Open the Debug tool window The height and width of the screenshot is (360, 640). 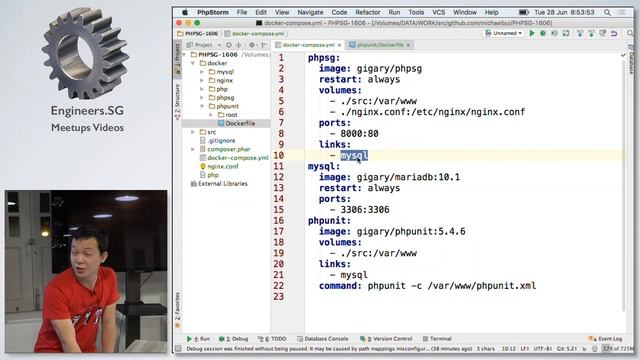(x=233, y=339)
